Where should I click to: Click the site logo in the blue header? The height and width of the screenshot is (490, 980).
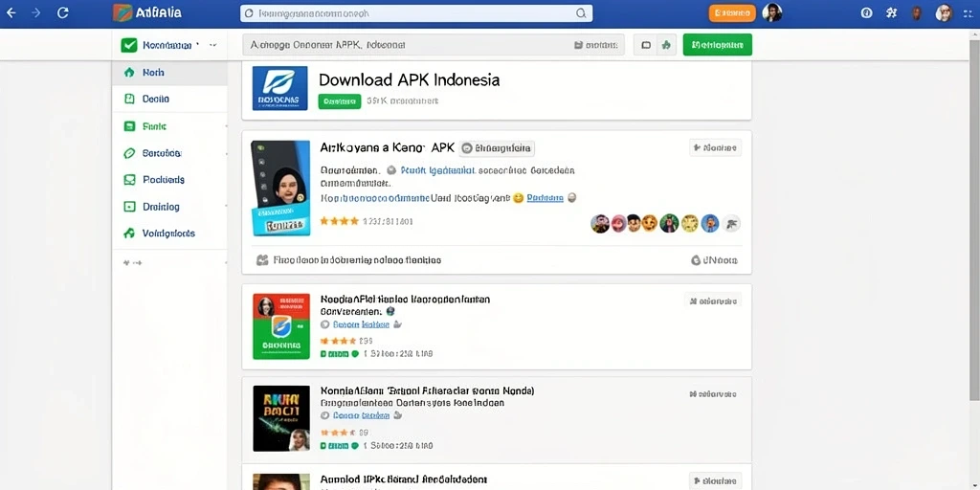(x=147, y=12)
